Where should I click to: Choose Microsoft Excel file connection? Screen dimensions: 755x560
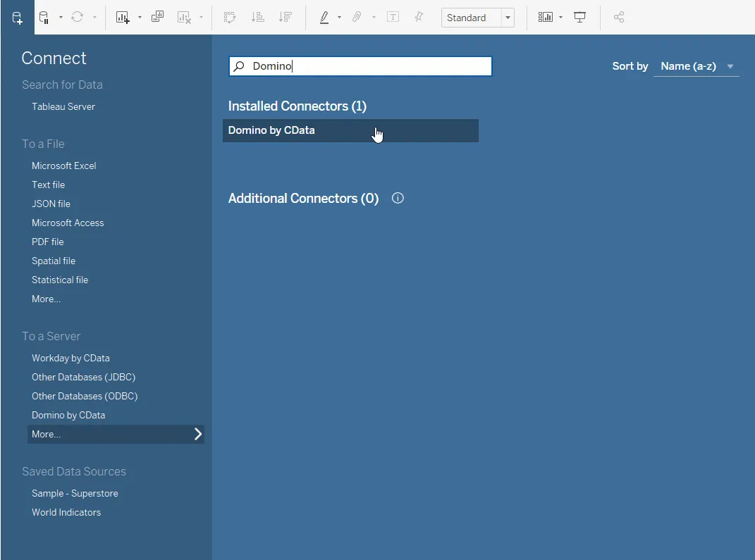[64, 166]
